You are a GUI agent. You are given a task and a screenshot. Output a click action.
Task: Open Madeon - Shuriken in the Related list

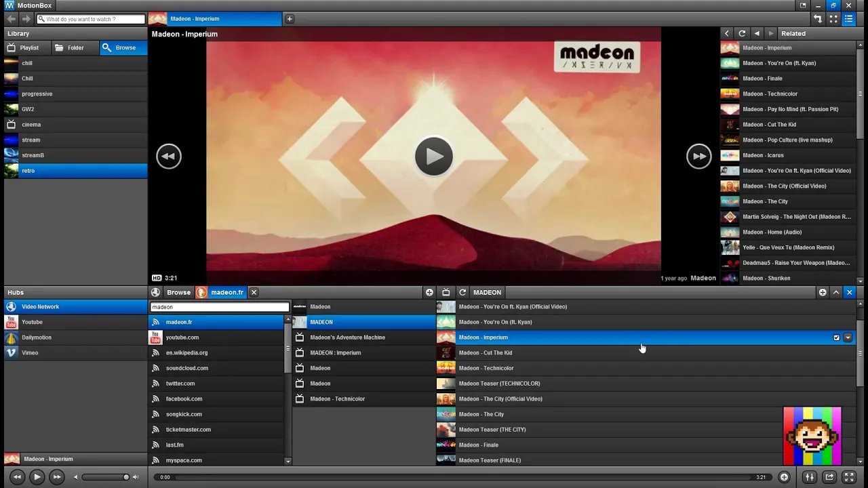pos(788,278)
